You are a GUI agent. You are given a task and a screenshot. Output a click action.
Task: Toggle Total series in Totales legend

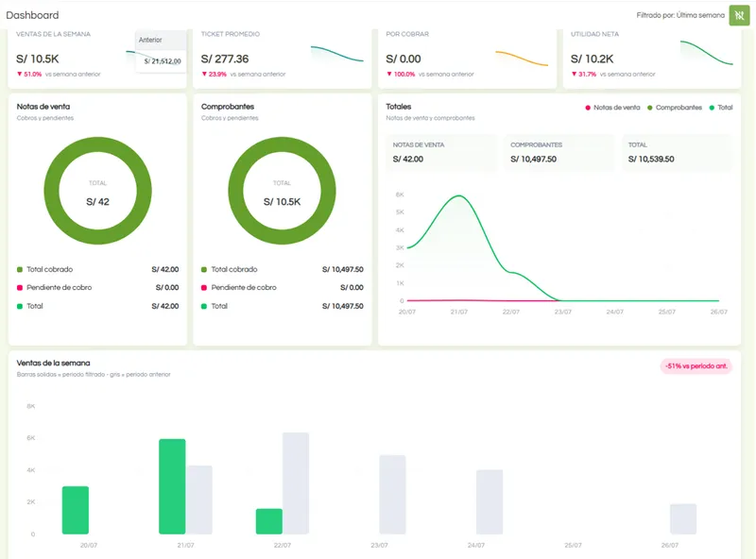(721, 108)
